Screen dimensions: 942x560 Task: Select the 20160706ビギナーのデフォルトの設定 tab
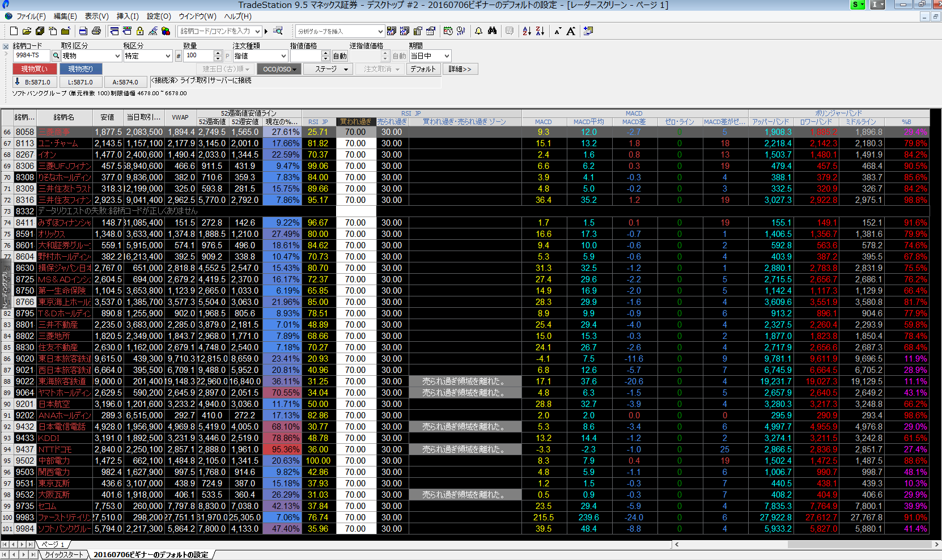[151, 555]
